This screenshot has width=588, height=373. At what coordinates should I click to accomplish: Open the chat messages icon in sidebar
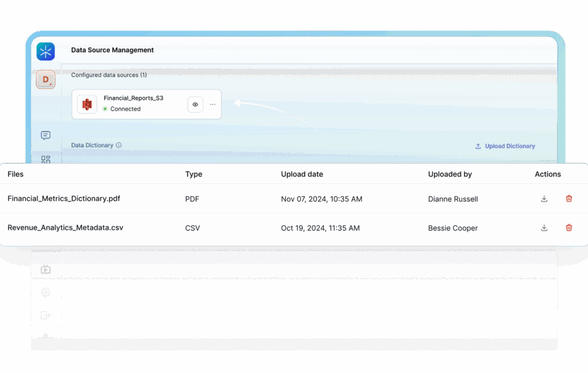pos(45,136)
